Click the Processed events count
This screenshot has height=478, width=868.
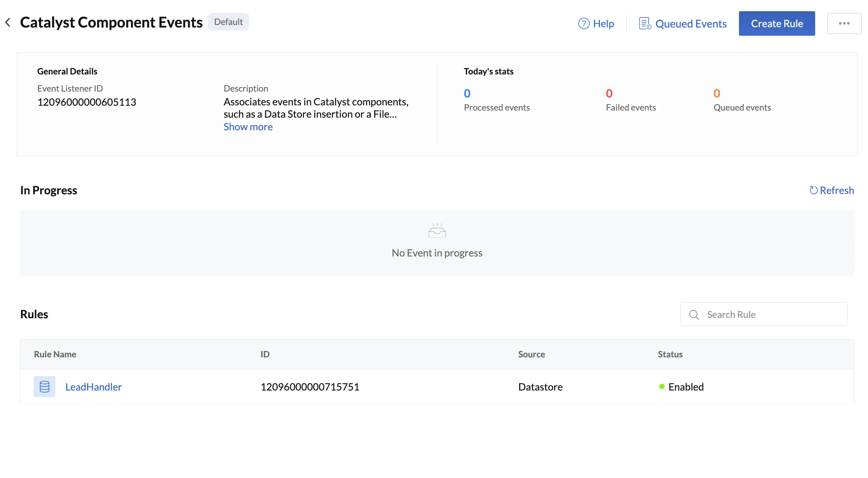click(467, 93)
